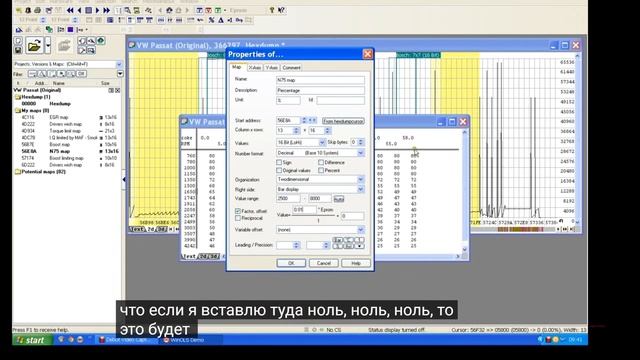Click the home-shaped navigation icon in top toolbar

click(169, 10)
